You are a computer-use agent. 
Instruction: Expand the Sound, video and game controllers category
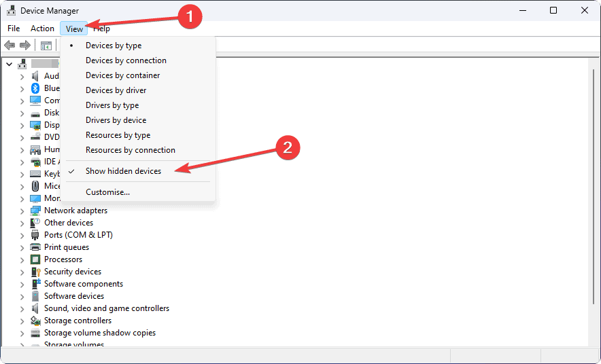[x=22, y=309]
